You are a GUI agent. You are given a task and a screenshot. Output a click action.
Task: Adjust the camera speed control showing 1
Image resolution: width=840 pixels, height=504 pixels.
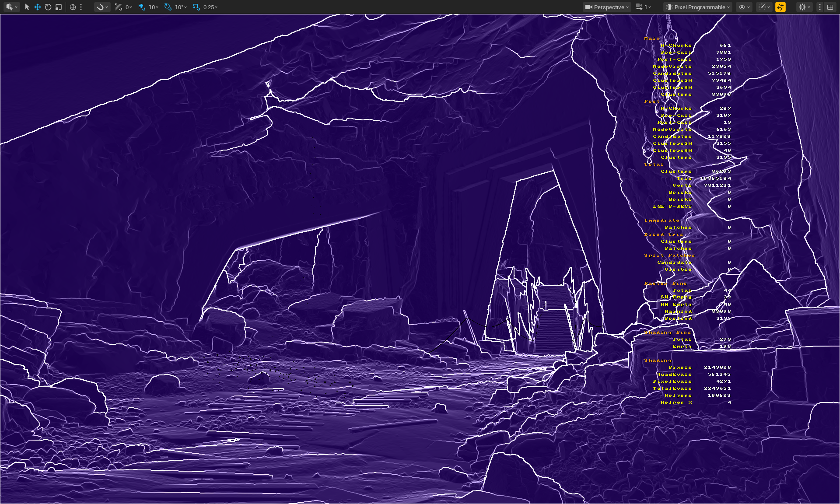(x=643, y=7)
